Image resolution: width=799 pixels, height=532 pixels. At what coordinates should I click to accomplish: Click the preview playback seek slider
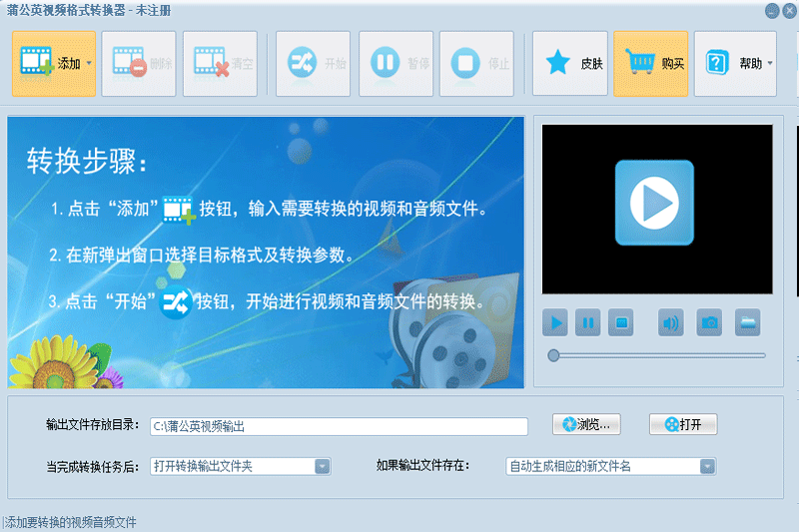(x=657, y=355)
